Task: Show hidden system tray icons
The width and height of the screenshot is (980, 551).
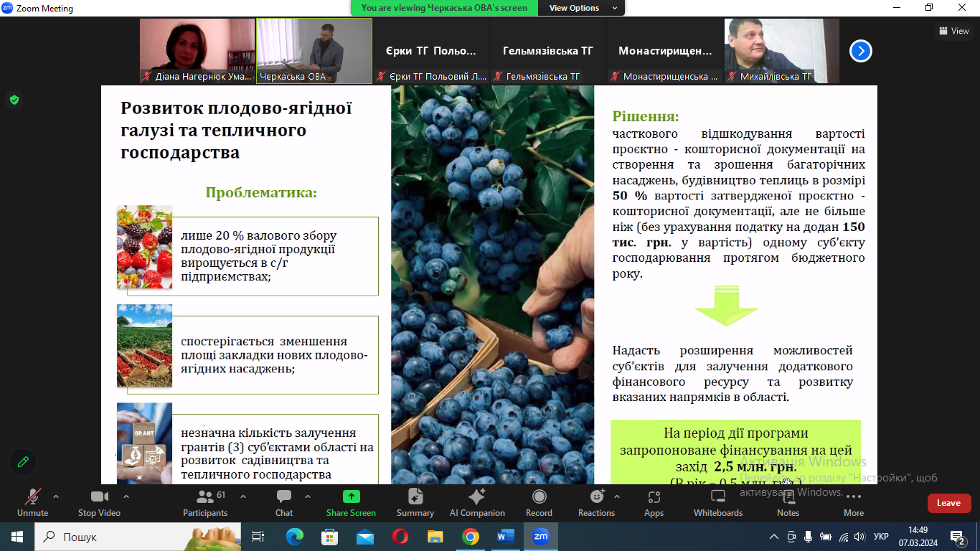Action: 774,537
